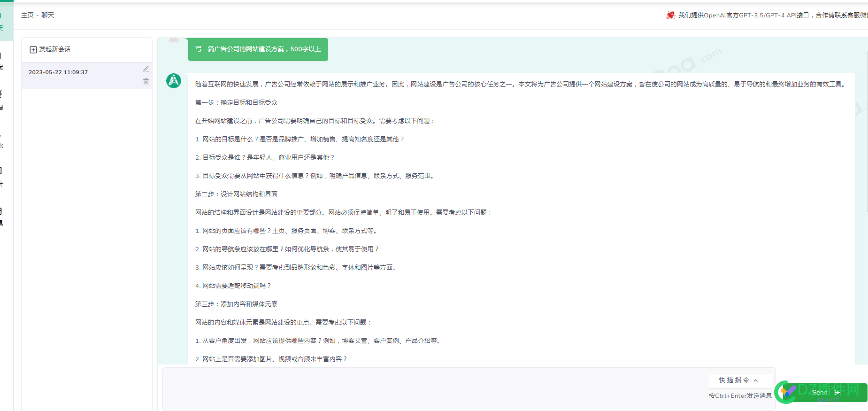
Task: Click the line 3. 网站应该如何呈现
Action: point(296,268)
